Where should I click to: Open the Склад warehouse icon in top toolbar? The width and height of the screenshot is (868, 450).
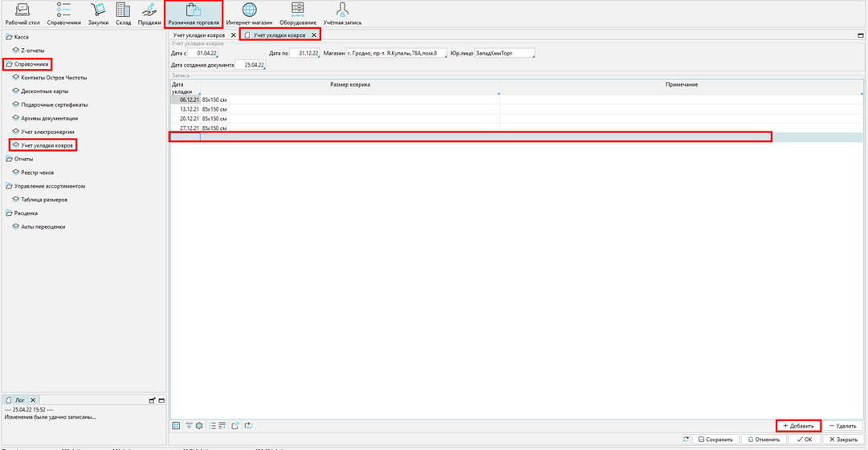point(123,14)
